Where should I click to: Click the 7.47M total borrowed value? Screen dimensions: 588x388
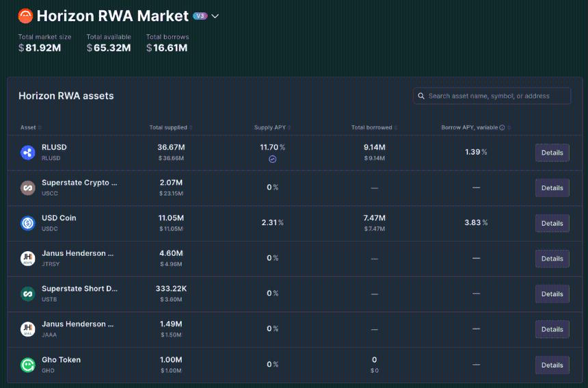[374, 218]
